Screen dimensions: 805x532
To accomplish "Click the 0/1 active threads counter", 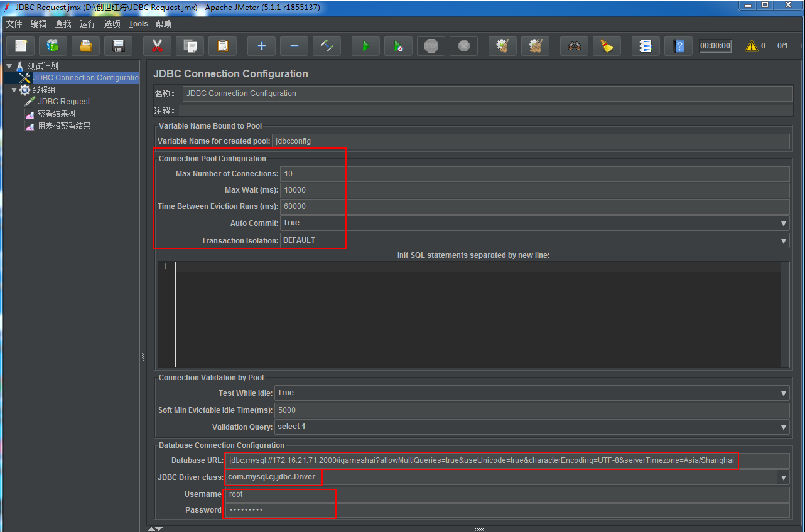I will (x=782, y=46).
